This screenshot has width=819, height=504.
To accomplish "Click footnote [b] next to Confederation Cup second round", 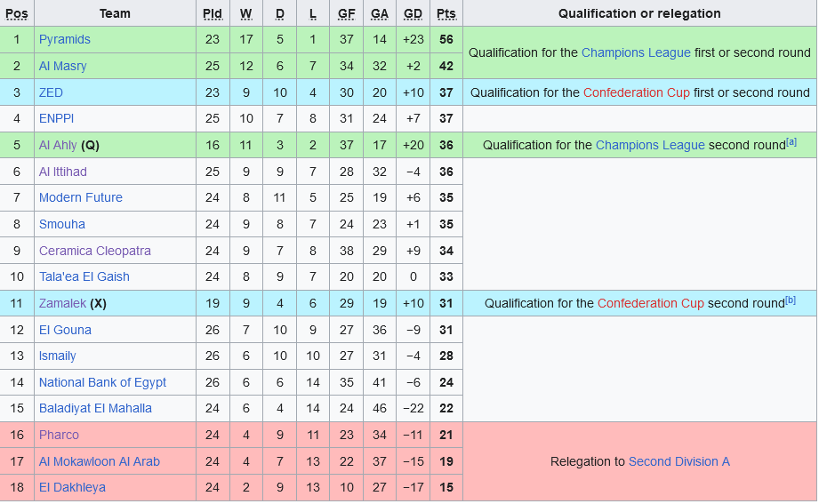I will tap(791, 300).
